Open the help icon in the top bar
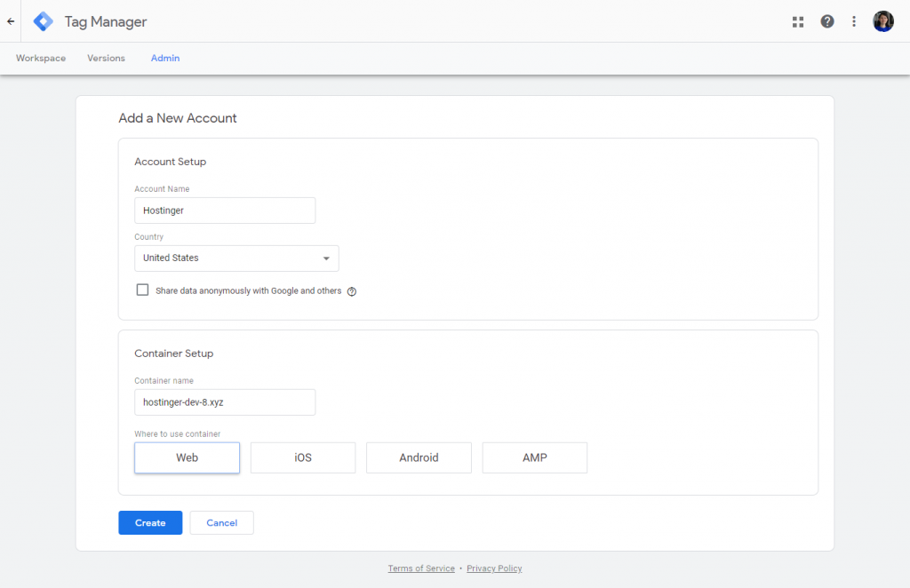The image size is (910, 588). [x=827, y=21]
